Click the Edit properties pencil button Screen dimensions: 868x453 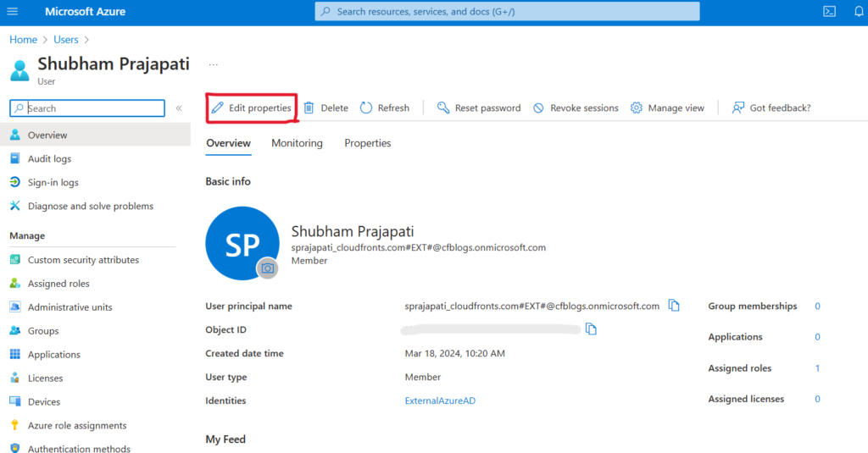click(252, 108)
